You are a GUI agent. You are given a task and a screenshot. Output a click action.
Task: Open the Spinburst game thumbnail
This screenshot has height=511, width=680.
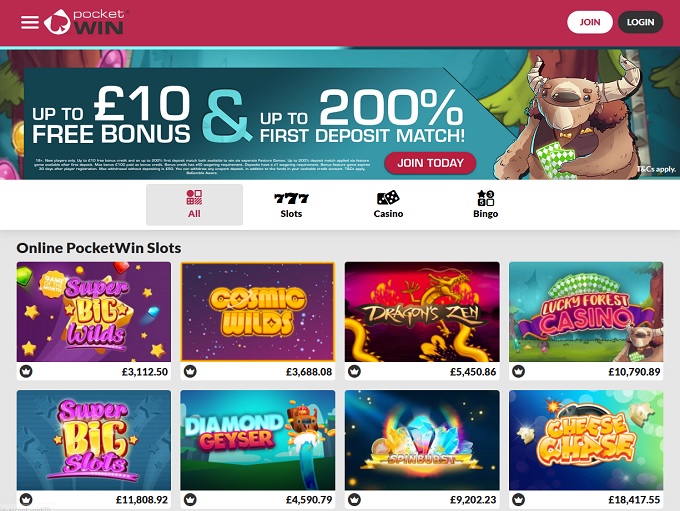[x=422, y=440]
